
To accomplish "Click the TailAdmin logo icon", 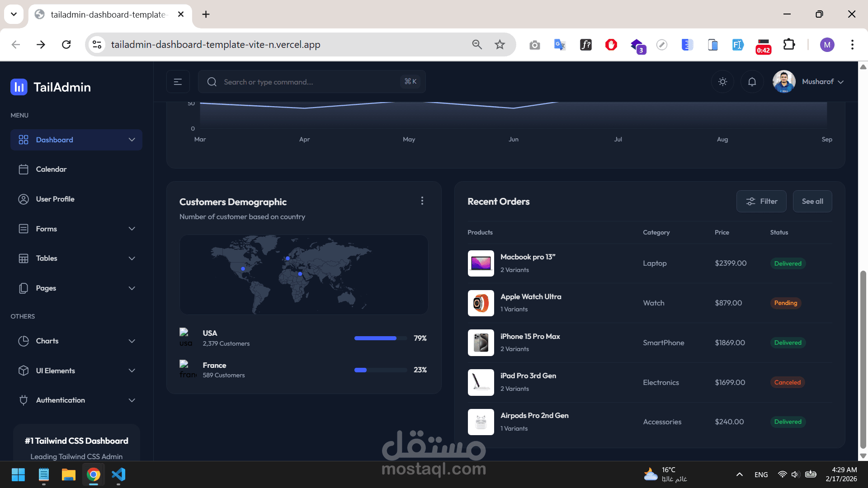I will pyautogui.click(x=19, y=87).
